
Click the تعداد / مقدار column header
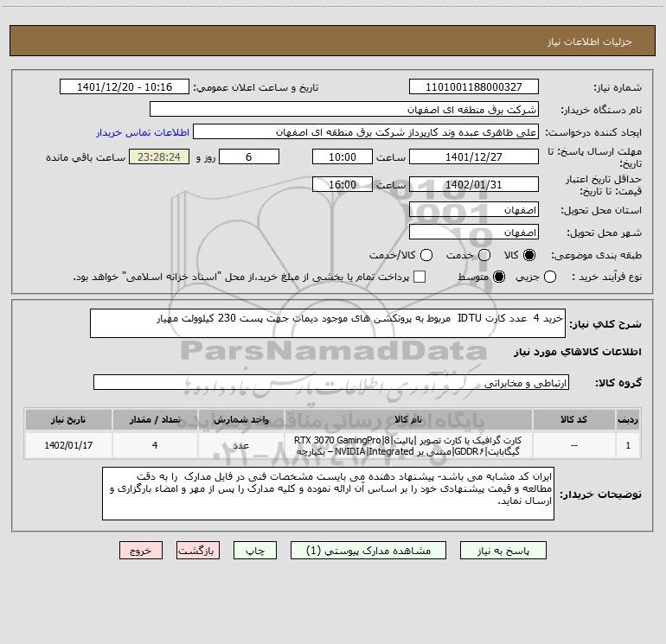tap(155, 420)
